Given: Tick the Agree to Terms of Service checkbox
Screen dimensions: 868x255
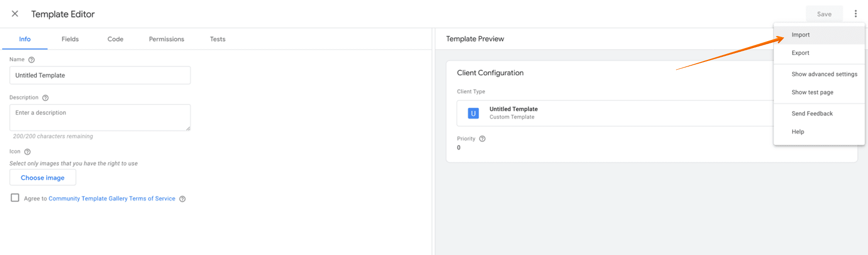Looking at the screenshot, I should coord(15,198).
